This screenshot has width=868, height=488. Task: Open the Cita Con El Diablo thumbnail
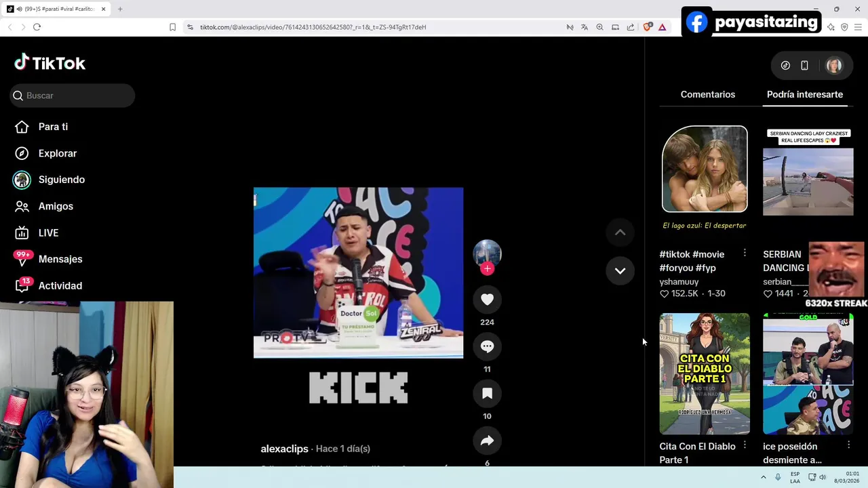coord(705,373)
